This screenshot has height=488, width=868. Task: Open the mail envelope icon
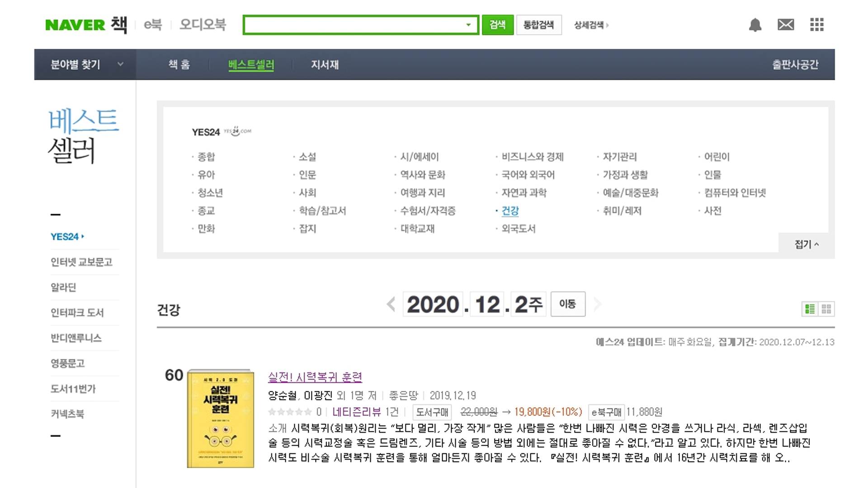[786, 25]
